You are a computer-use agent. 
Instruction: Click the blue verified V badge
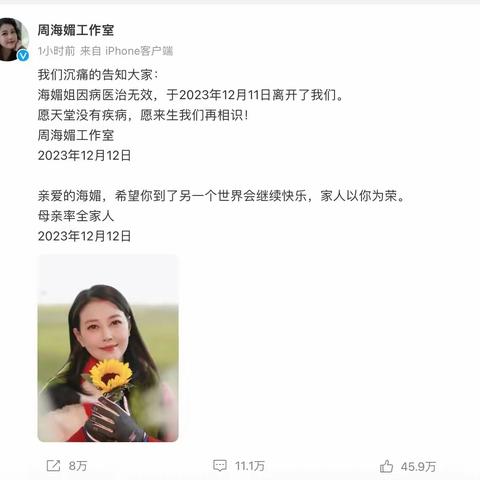(x=23, y=55)
